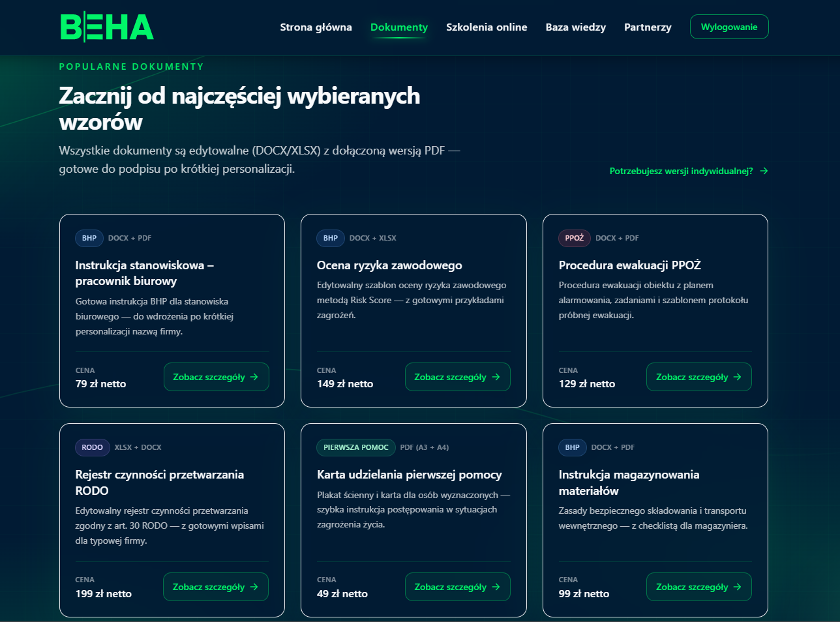This screenshot has width=840, height=622.
Task: Click the '79 zł netto' price
Action: click(x=101, y=384)
